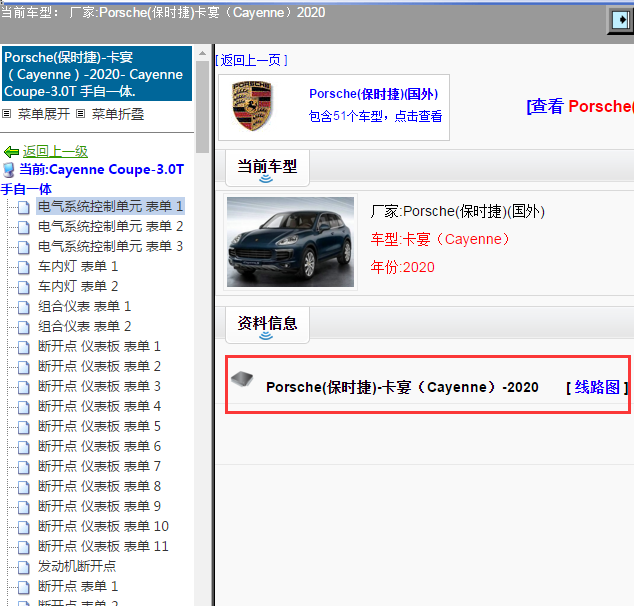Click the page icon for 组合仪表 表单 2
Image resolution: width=634 pixels, height=606 pixels.
[x=23, y=327]
